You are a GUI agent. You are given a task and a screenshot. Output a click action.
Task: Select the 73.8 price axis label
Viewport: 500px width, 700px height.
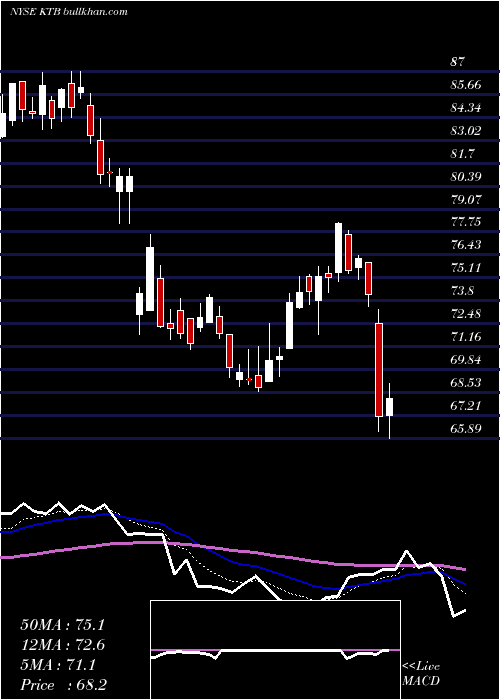tap(463, 291)
